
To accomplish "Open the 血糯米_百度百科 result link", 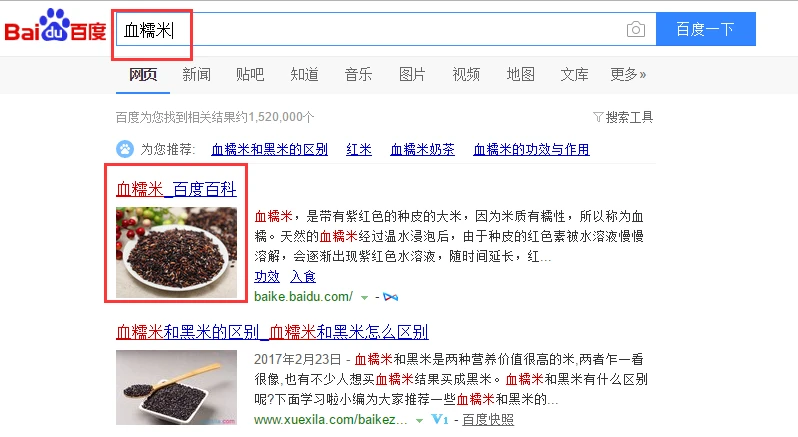I will [176, 189].
